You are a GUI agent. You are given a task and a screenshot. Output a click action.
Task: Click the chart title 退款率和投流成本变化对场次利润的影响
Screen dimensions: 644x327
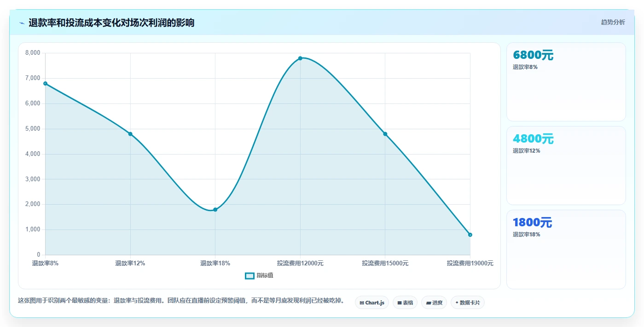[111, 23]
